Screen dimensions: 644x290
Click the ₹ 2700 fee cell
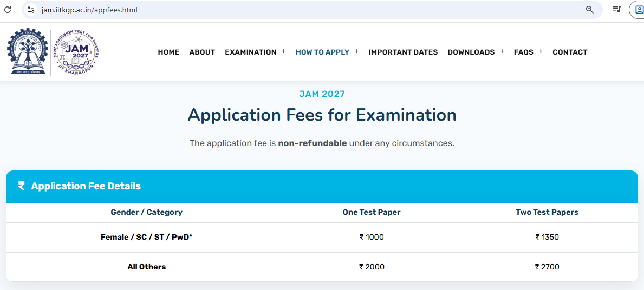click(x=547, y=267)
